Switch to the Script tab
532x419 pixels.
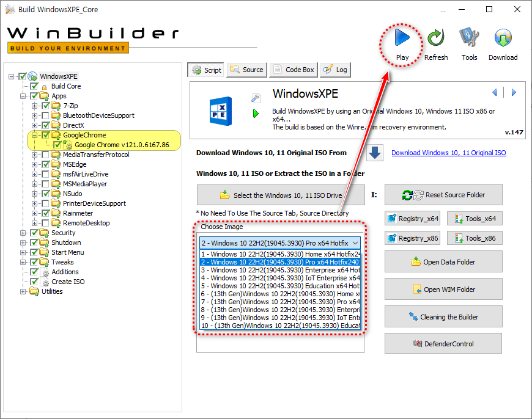[205, 70]
